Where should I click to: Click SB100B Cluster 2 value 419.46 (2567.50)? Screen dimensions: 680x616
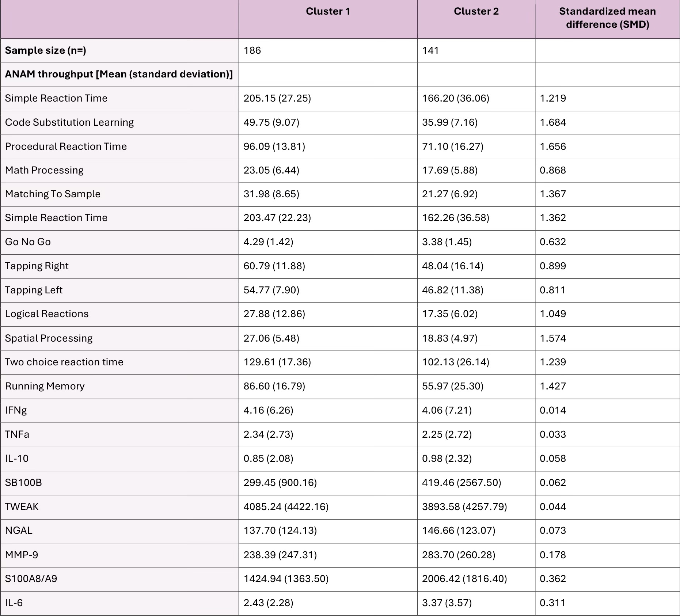coord(461,483)
